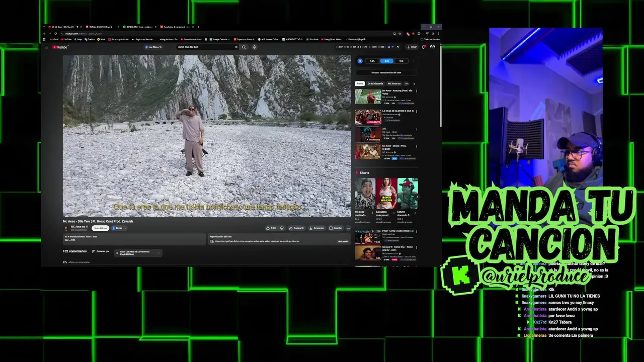
Task: Expand video description with '...más'
Action: pyautogui.click(x=72, y=240)
